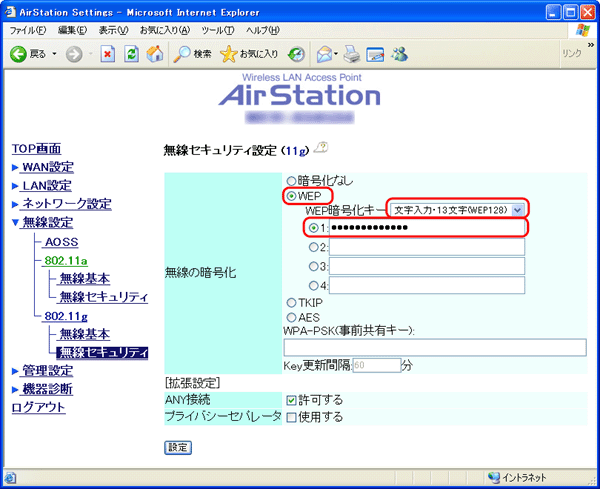
Task: Open the 802.11a link
Action: tap(66, 261)
